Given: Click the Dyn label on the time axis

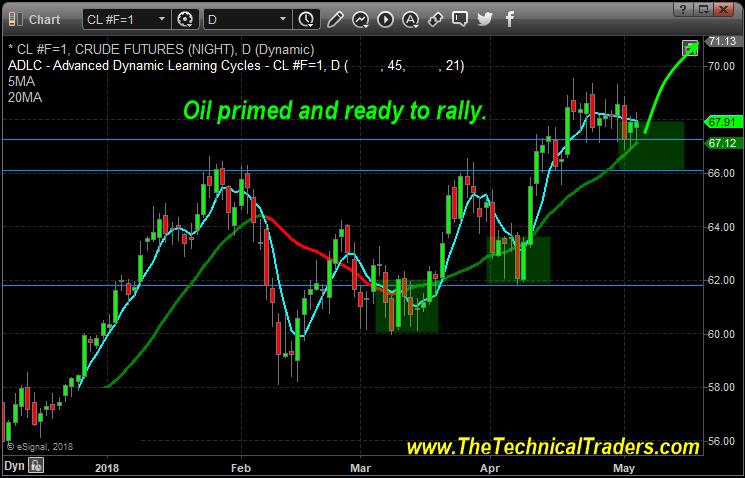Looking at the screenshot, I should 15,465.
